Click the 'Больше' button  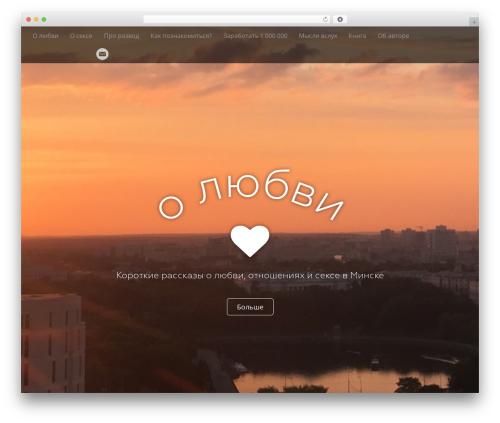pos(250,307)
